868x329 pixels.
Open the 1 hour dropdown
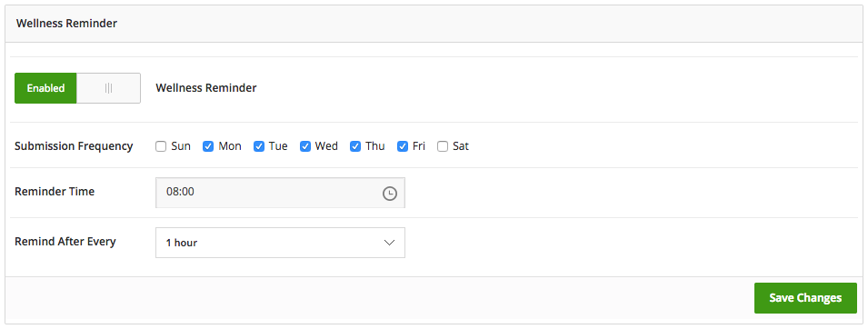tap(280, 243)
